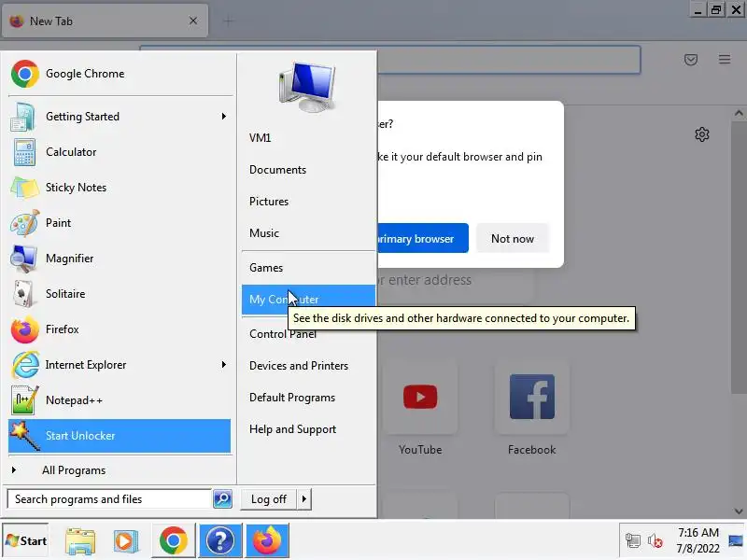Image resolution: width=747 pixels, height=560 pixels.
Task: Click the Getting Started icon
Action: pos(22,117)
